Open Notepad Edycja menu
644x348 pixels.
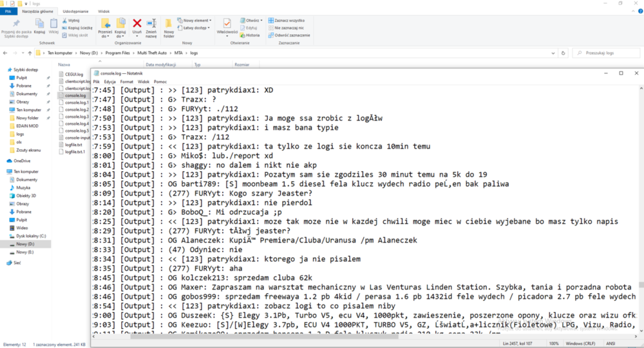pyautogui.click(x=109, y=82)
